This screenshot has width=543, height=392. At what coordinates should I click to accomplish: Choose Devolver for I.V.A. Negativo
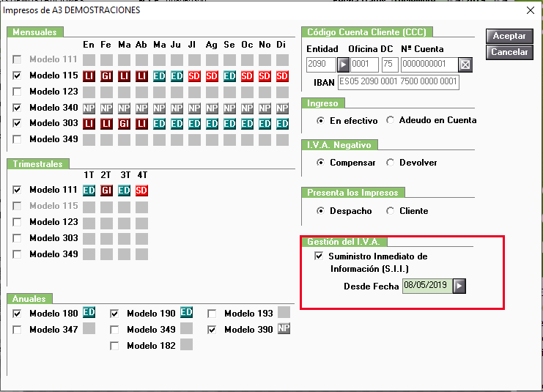click(391, 163)
